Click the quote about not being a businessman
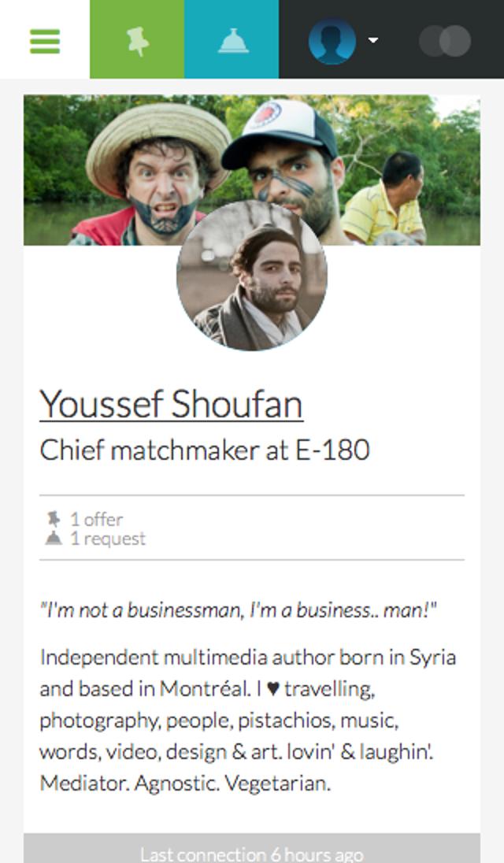Image resolution: width=504 pixels, height=863 pixels. tap(239, 609)
